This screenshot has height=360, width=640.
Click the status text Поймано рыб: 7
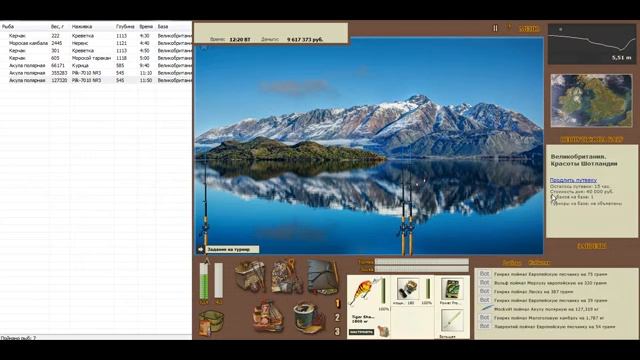[x=18, y=338]
